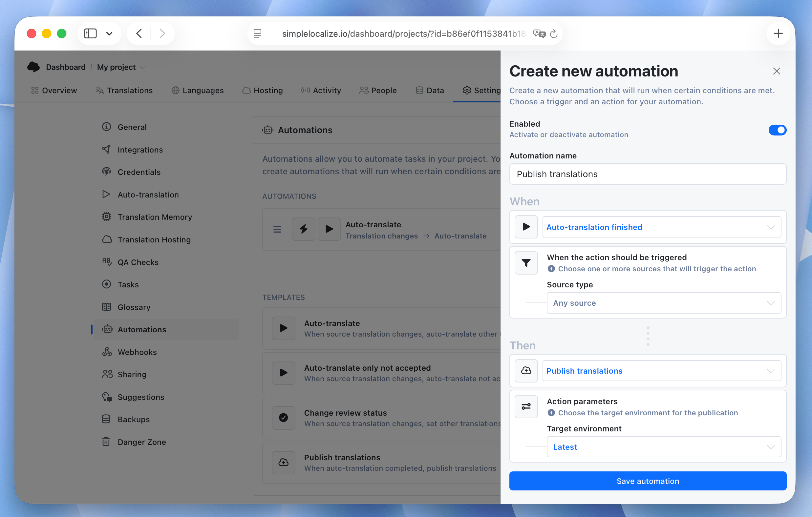Screen dimensions: 812x517
Task: Click the QA Checks sidebar icon
Action: pyautogui.click(x=107, y=262)
